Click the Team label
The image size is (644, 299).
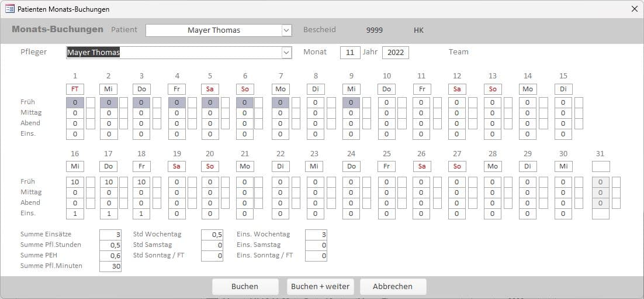(458, 52)
